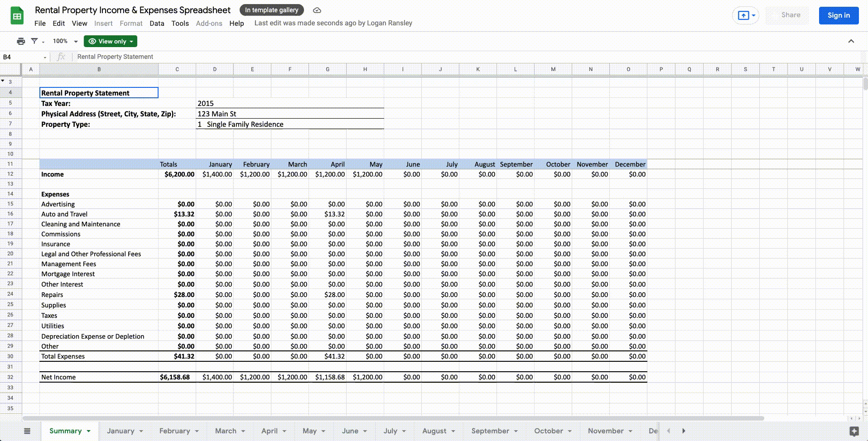Open the May tab dropdown arrow
The width and height of the screenshot is (868, 441).
pyautogui.click(x=323, y=431)
